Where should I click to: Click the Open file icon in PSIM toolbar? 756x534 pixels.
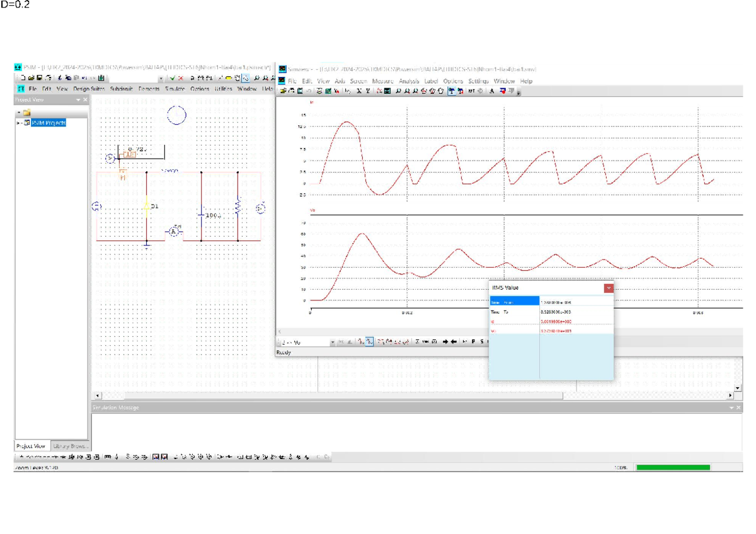point(31,78)
